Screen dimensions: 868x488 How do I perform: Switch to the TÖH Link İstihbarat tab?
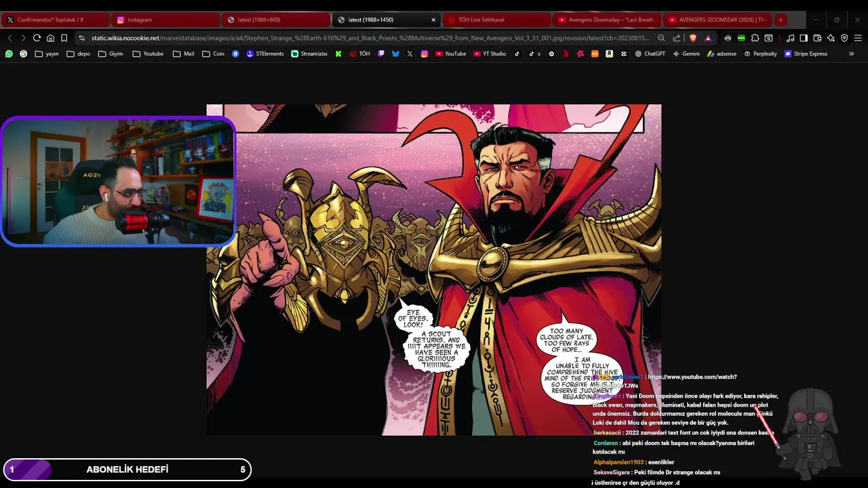point(496,20)
